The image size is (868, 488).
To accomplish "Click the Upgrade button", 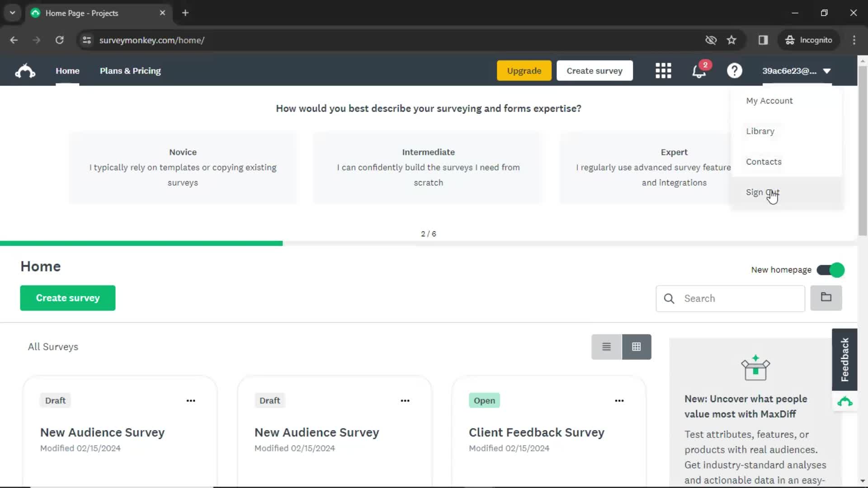I will click(524, 70).
